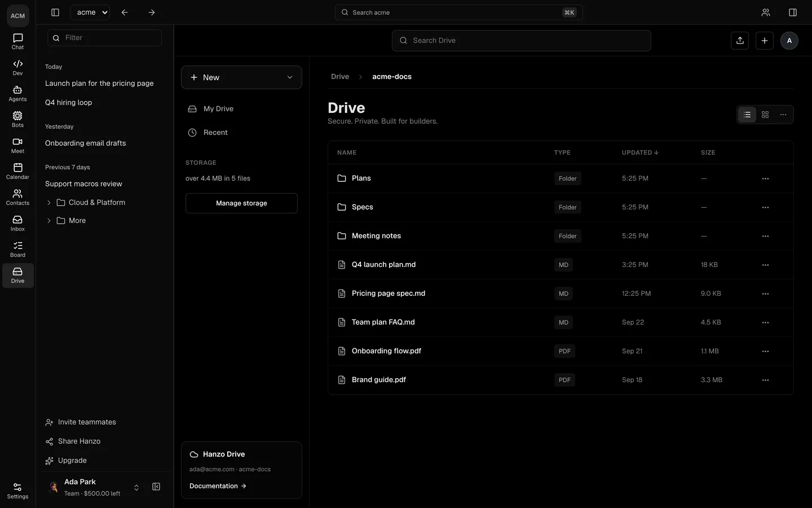Open more view options ellipsis
812x508 pixels.
click(783, 115)
